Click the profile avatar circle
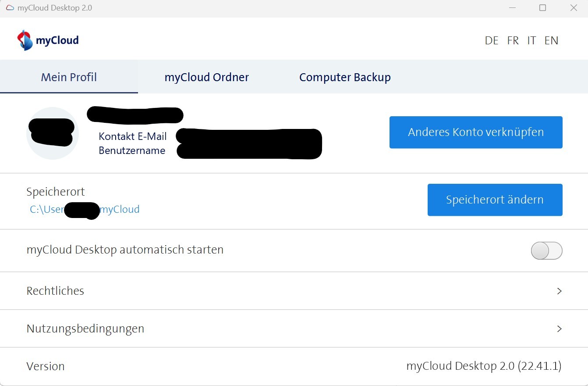588x386 pixels. [52, 133]
